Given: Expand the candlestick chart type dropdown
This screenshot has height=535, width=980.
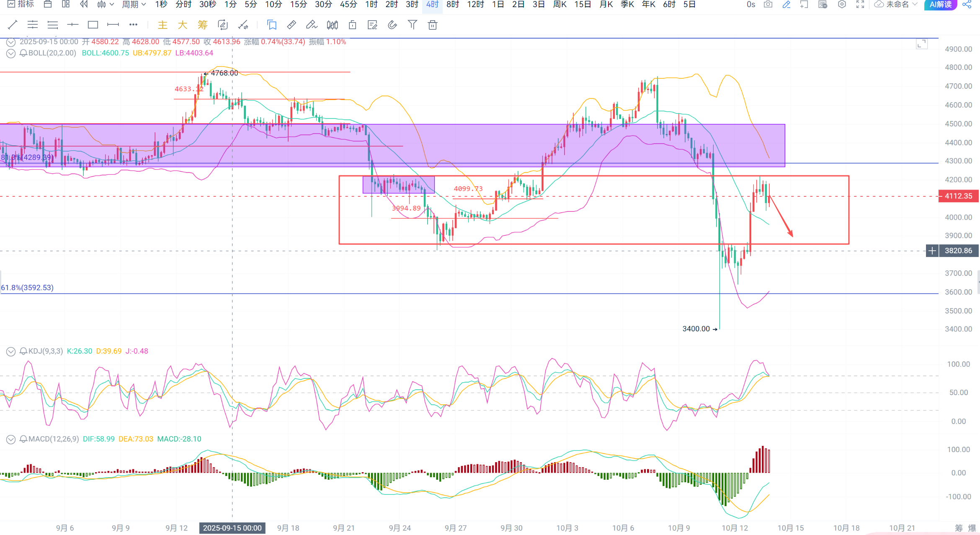Looking at the screenshot, I should click(x=106, y=5).
